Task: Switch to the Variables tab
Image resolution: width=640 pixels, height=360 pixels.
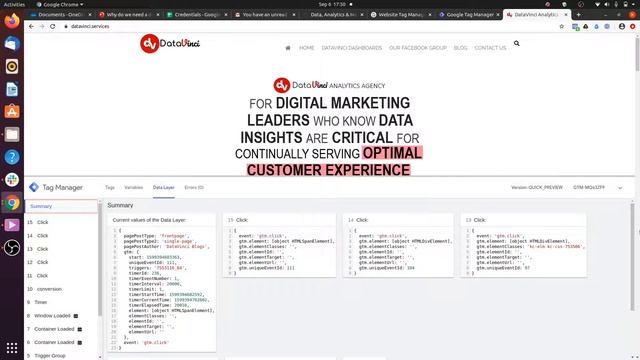Action: tap(133, 187)
